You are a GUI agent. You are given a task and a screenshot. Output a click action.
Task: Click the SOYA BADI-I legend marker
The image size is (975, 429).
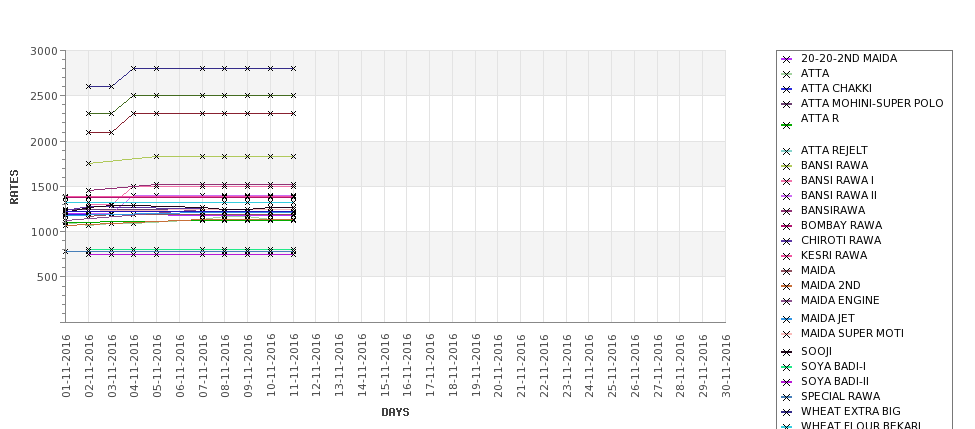pos(787,367)
